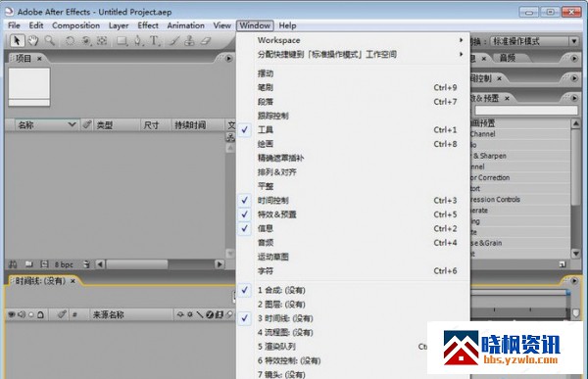Choose 段落 from the Window menu
Image resolution: width=588 pixels, height=379 pixels.
click(354, 102)
